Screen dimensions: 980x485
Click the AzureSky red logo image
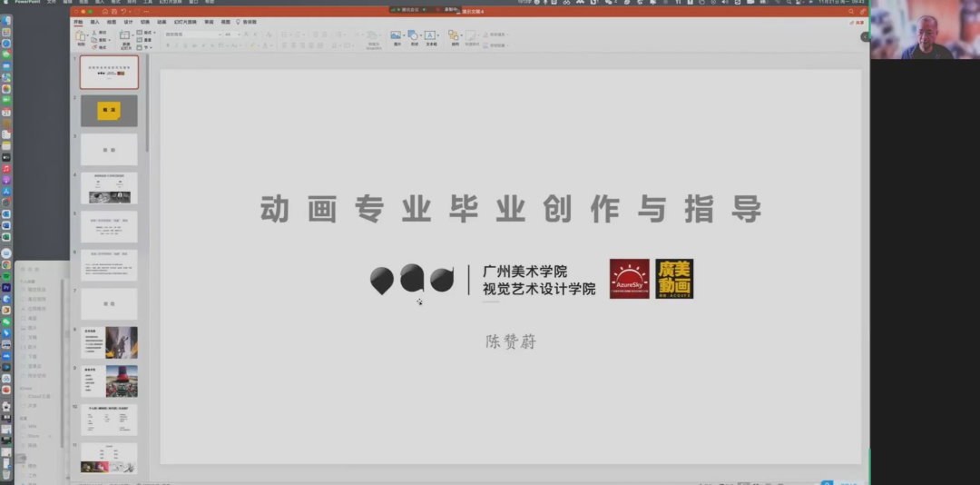click(630, 279)
